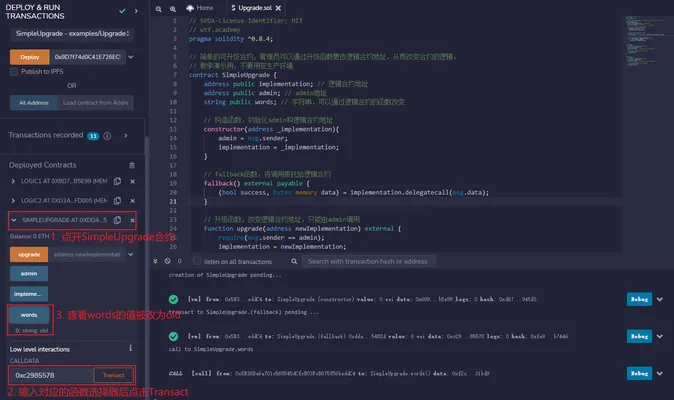Expand the Deploy & Run panel header arrow
The width and height of the screenshot is (674, 400).
click(x=136, y=11)
